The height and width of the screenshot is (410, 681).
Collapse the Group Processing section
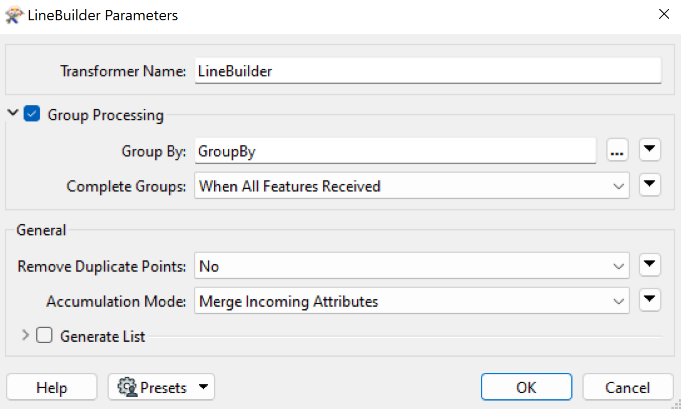coord(13,113)
